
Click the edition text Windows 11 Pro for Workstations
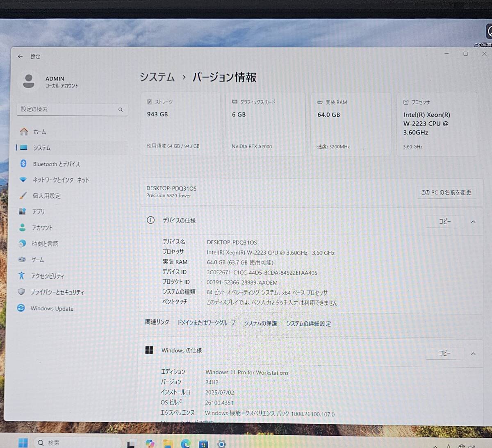(x=247, y=372)
